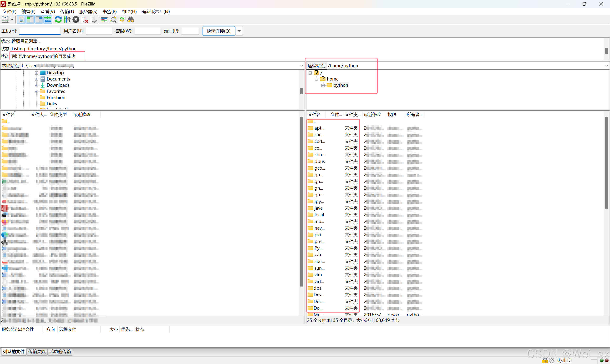Switch to the 传输失败 tab
Screen dimensions: 610x364
point(36,351)
